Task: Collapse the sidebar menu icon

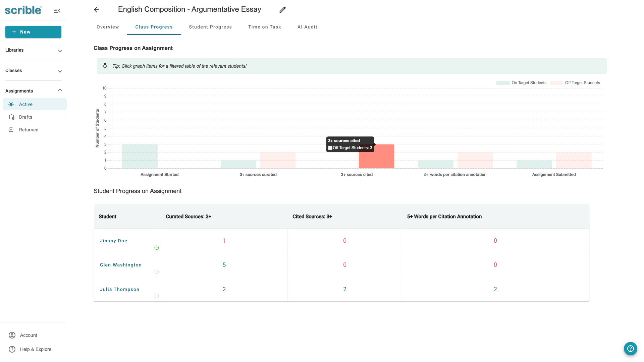Action: tap(57, 11)
